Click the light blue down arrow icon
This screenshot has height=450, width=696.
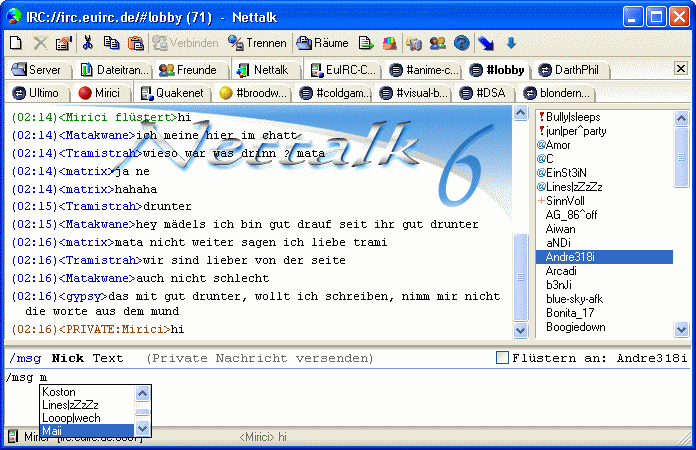pyautogui.click(x=511, y=43)
